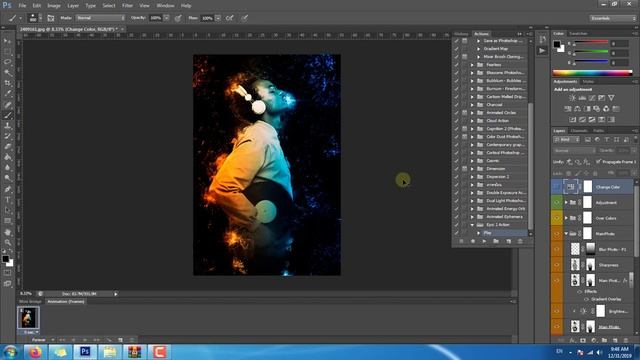This screenshot has width=640, height=360.
Task: Toggle checkmark for Charcoal action set
Action: point(456,104)
